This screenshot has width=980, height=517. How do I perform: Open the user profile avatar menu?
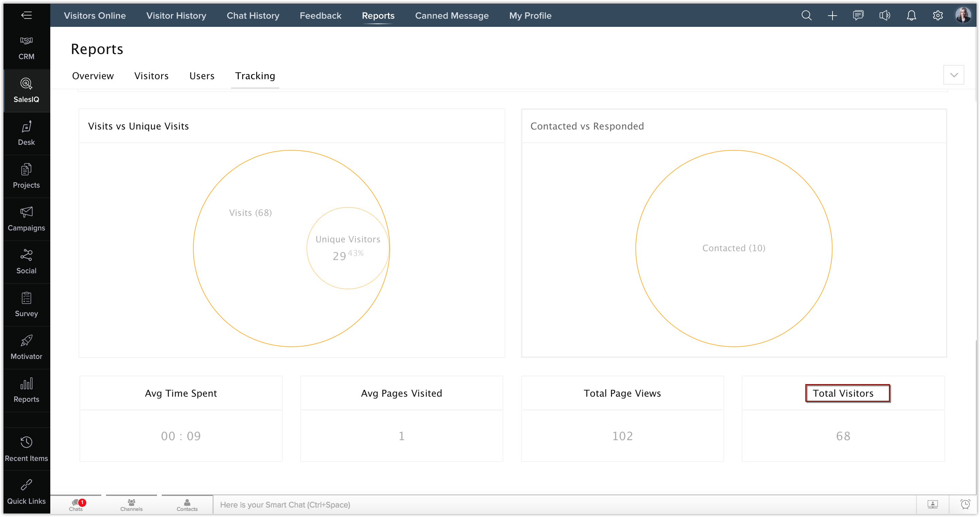coord(963,16)
